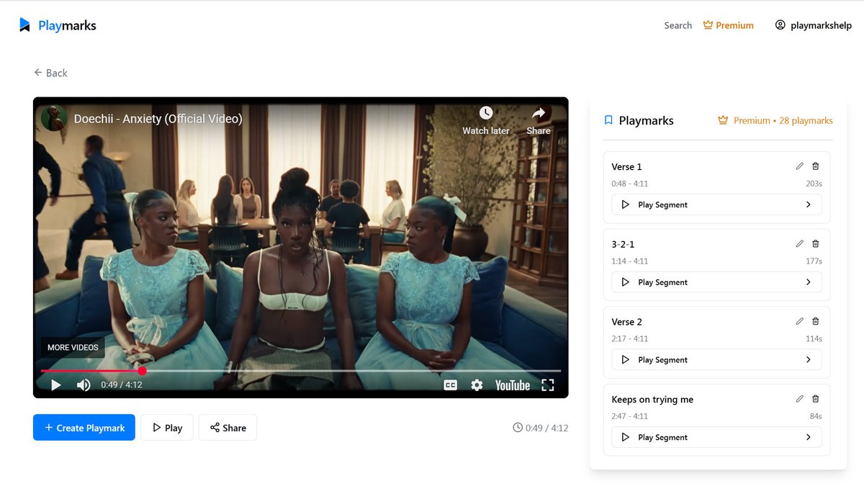The width and height of the screenshot is (864, 504).
Task: Click the 114s duration label
Action: click(814, 338)
